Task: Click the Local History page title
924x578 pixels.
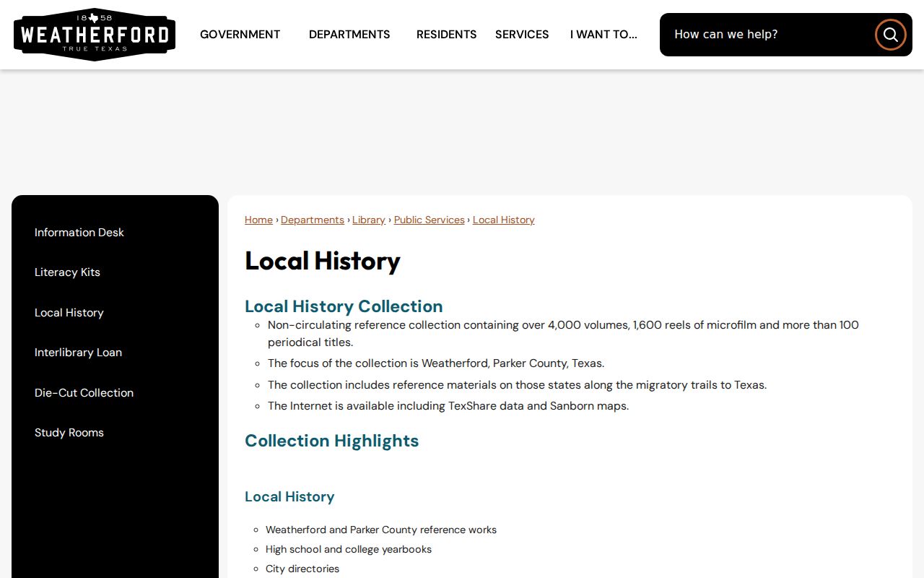Action: [323, 261]
